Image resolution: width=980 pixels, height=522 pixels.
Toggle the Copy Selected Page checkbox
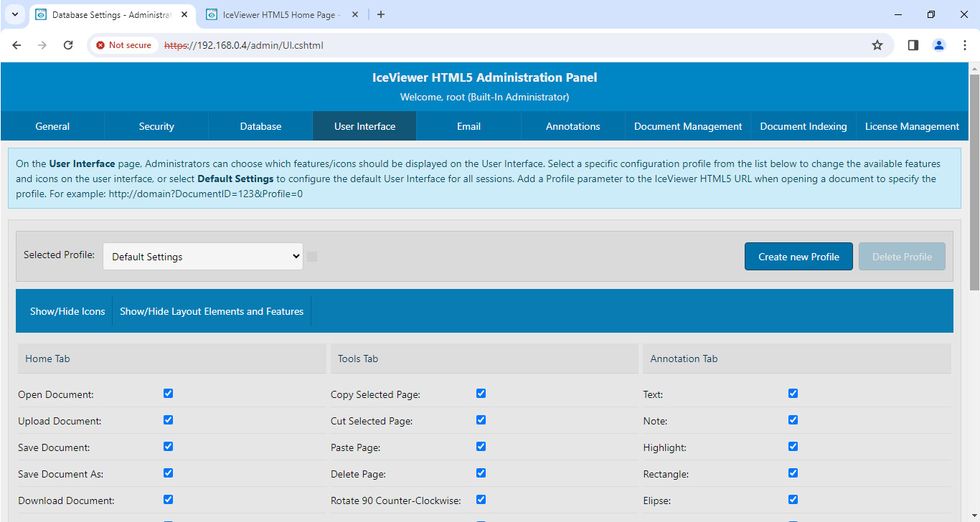tap(481, 394)
